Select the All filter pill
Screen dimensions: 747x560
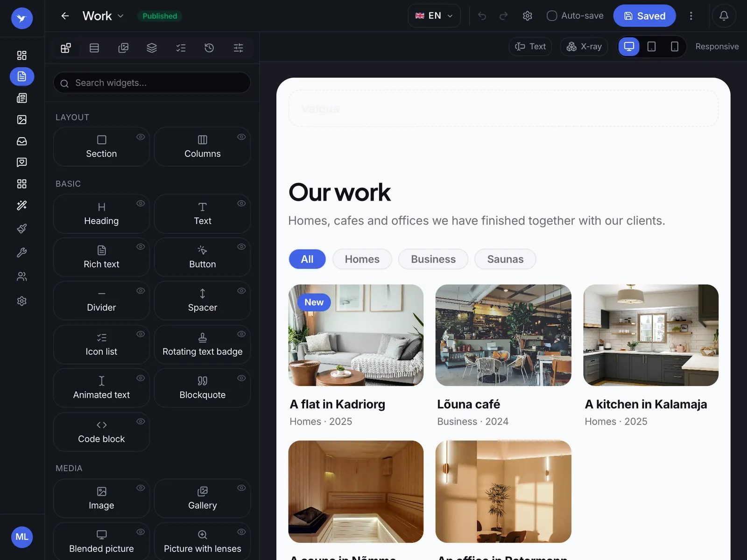307,259
